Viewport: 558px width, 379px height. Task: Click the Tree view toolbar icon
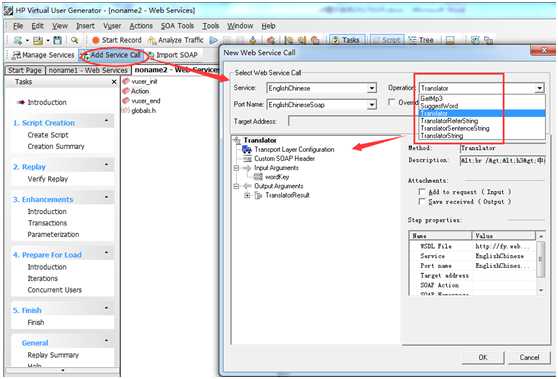[412, 40]
